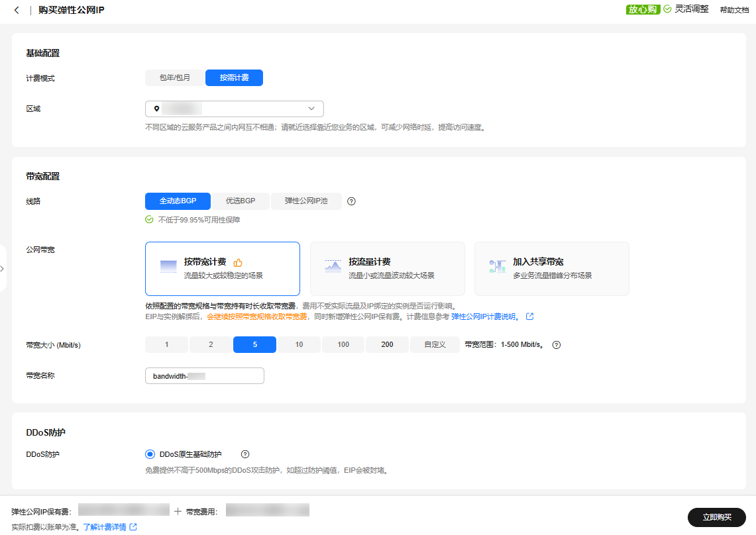Image resolution: width=756 pixels, height=535 pixels.
Task: Set bandwidth size to 10 Mbit/s
Action: tap(299, 344)
